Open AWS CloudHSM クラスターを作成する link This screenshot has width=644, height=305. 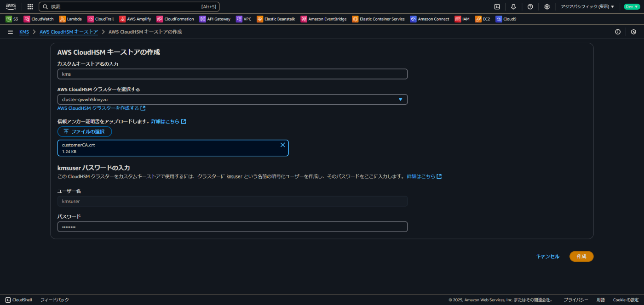(101, 108)
